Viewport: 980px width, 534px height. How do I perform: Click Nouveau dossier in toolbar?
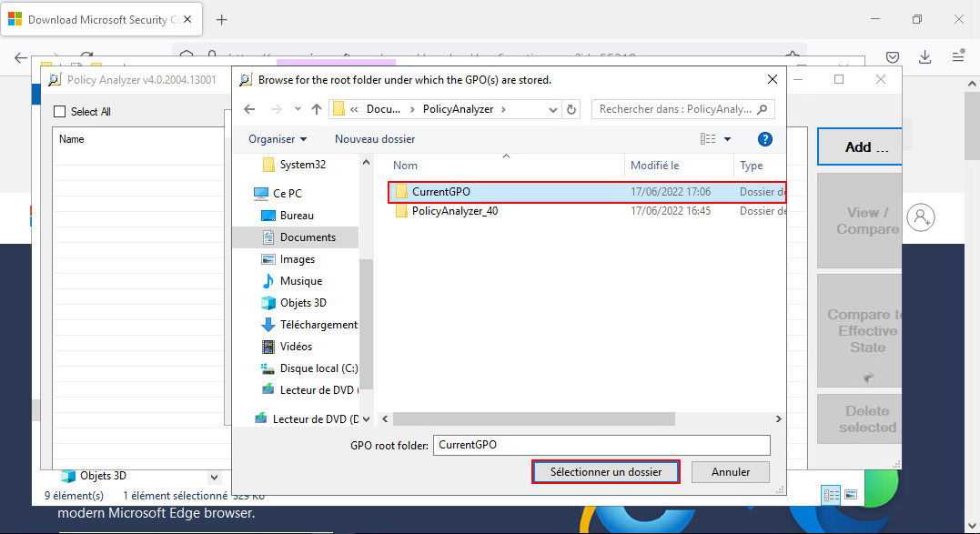[375, 139]
